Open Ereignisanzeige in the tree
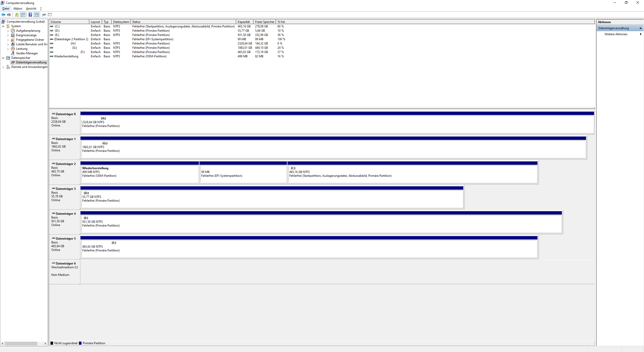This screenshot has height=352, width=644. pyautogui.click(x=26, y=35)
